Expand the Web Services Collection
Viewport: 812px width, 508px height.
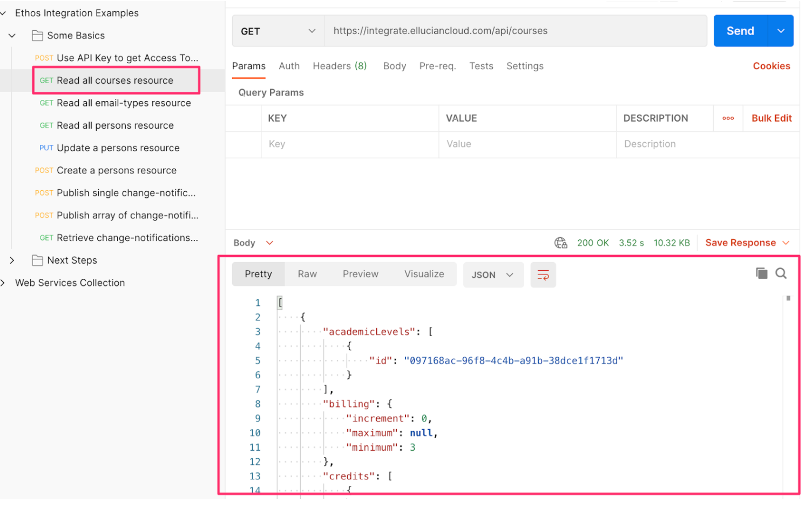pos(4,282)
